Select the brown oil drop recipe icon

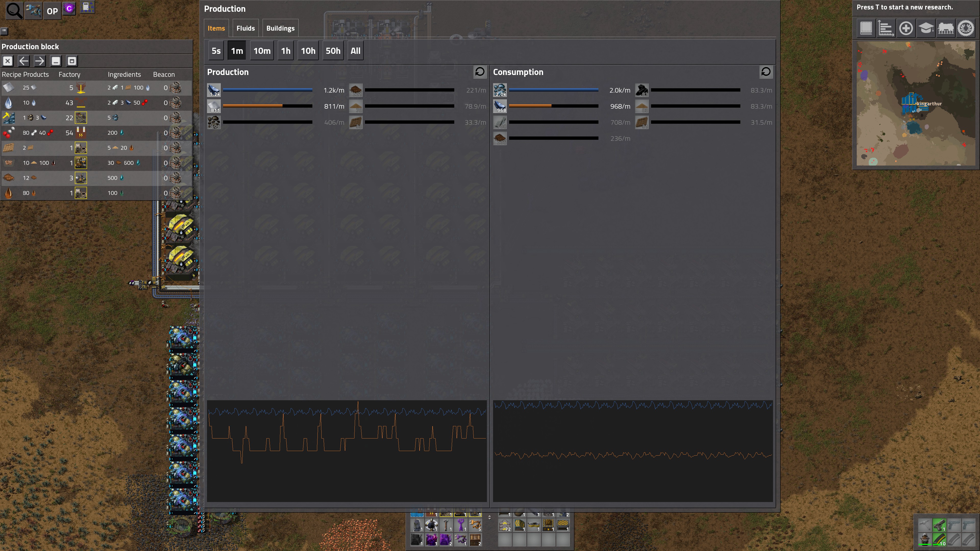(8, 193)
